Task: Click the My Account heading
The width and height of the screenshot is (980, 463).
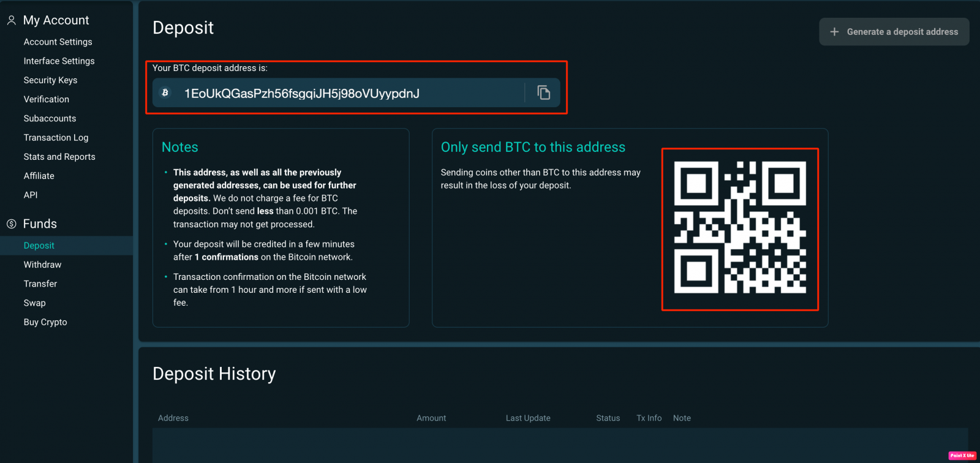Action: pos(56,20)
